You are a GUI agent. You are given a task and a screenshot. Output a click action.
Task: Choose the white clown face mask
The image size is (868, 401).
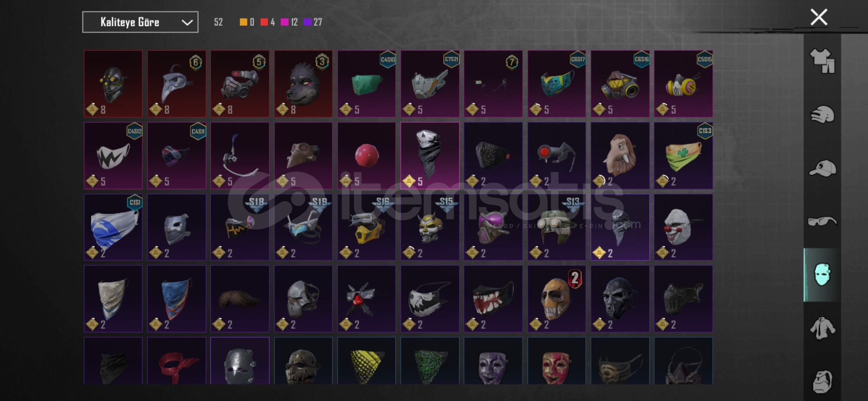pyautogui.click(x=683, y=227)
